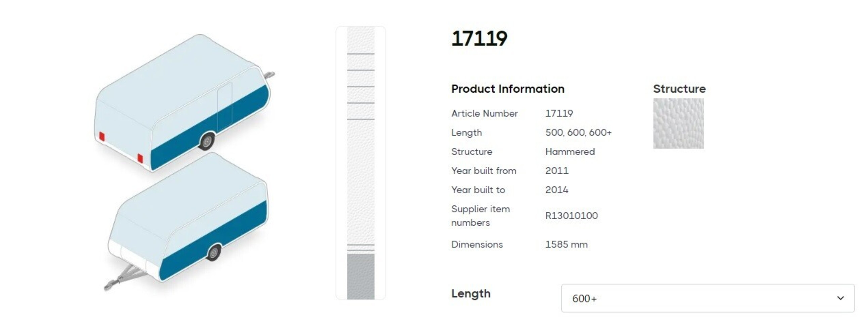The width and height of the screenshot is (868, 322).
Task: Click the Hammered structure value text
Action: (570, 152)
